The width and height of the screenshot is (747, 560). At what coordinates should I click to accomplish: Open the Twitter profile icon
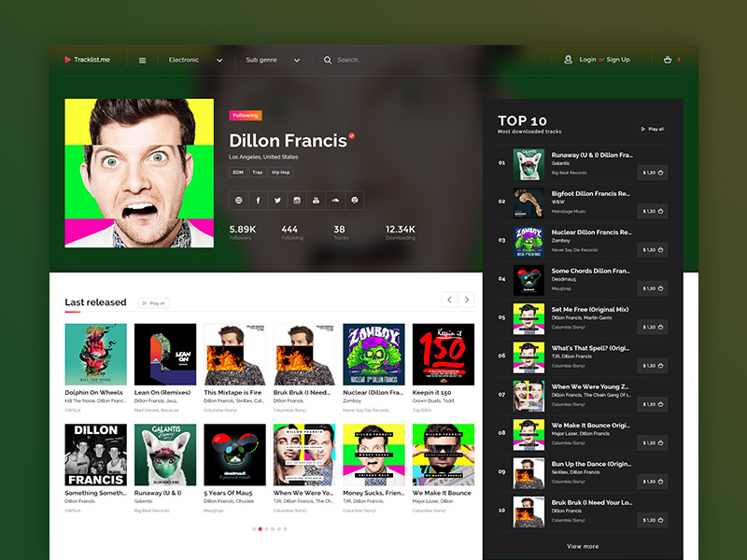click(x=277, y=201)
